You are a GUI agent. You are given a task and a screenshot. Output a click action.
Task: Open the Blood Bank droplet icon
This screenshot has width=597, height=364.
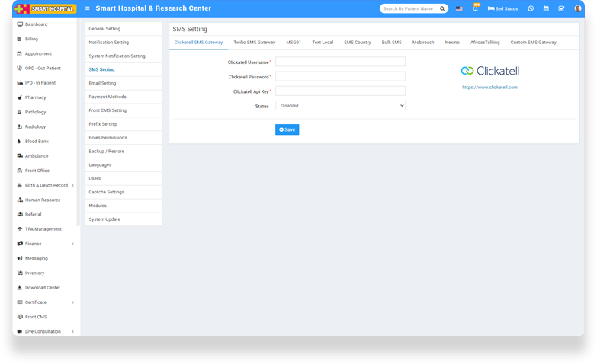point(19,142)
